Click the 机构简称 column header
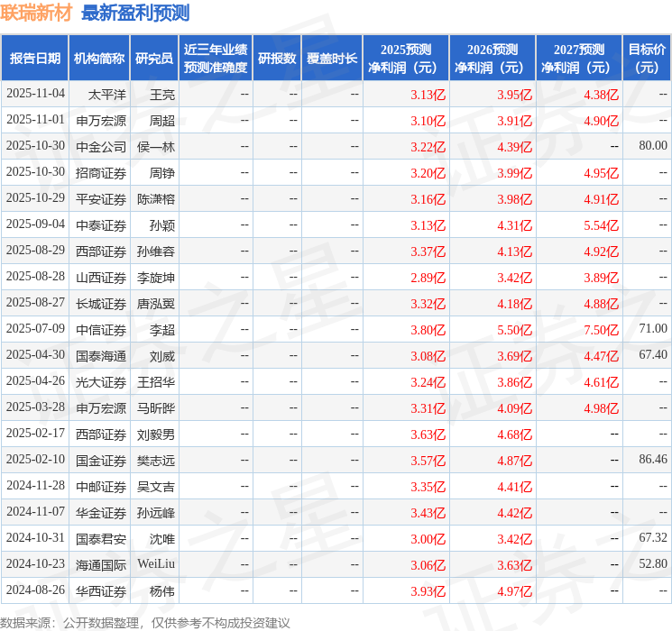 pos(99,58)
